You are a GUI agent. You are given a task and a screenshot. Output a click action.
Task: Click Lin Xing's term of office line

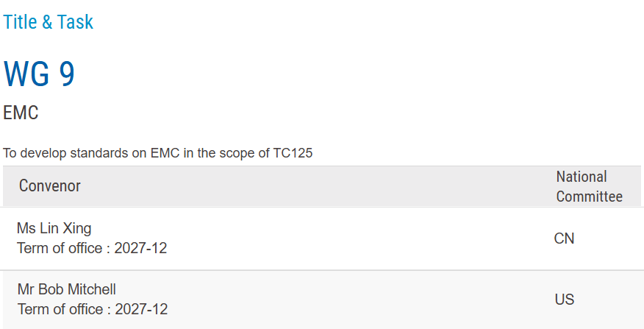click(x=92, y=248)
